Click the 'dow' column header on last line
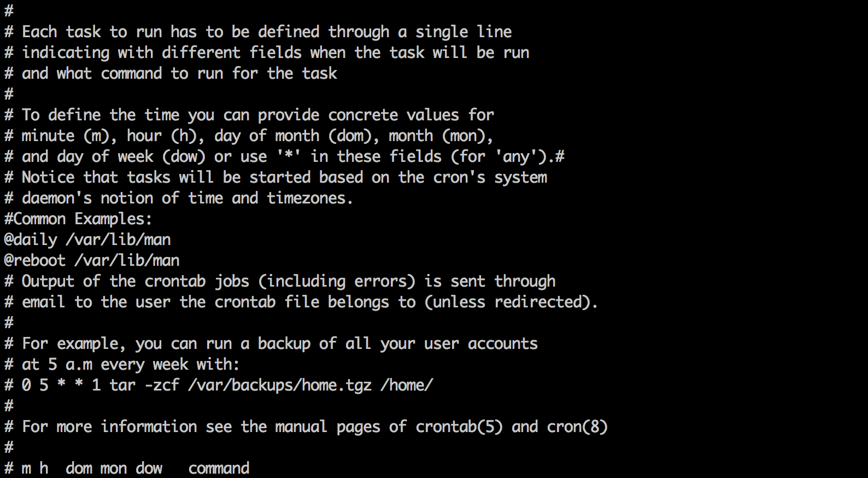This screenshot has width=868, height=478. (x=149, y=469)
